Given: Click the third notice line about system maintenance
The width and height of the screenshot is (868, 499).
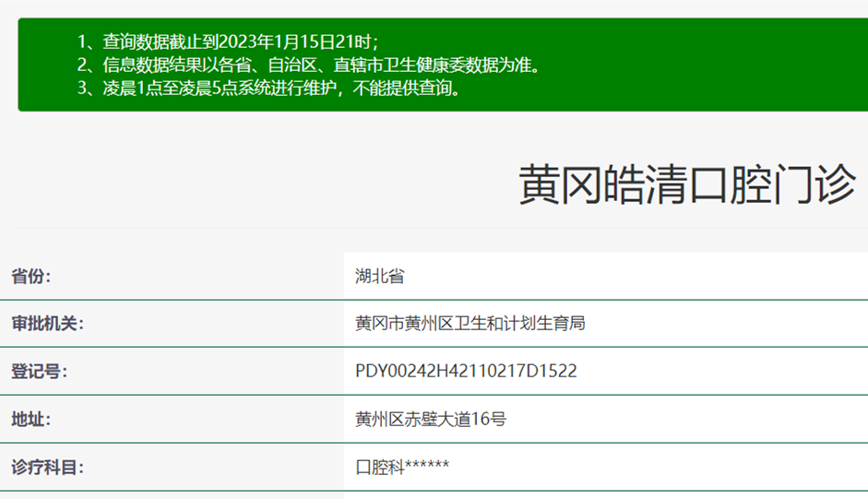Looking at the screenshot, I should click(x=268, y=89).
